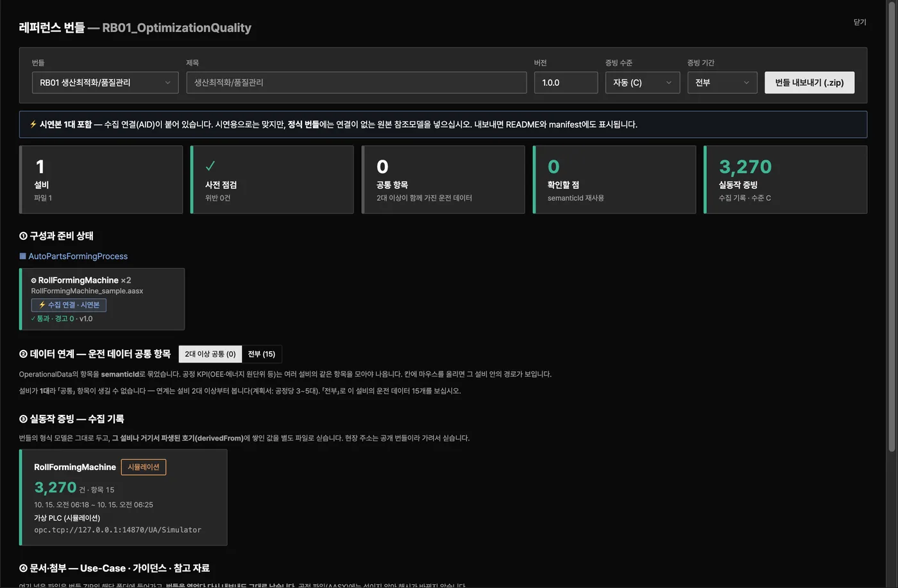Select the 공통 항목 card
The image size is (898, 588).
[443, 180]
